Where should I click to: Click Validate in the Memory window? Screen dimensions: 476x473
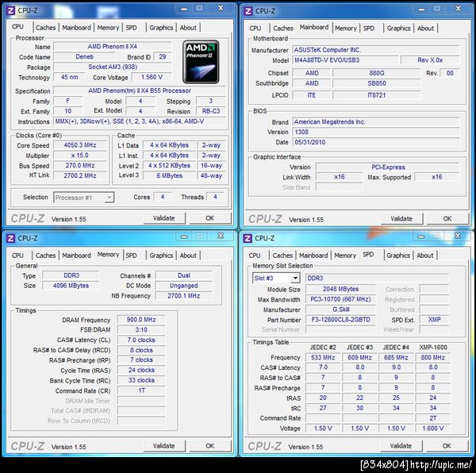point(164,446)
